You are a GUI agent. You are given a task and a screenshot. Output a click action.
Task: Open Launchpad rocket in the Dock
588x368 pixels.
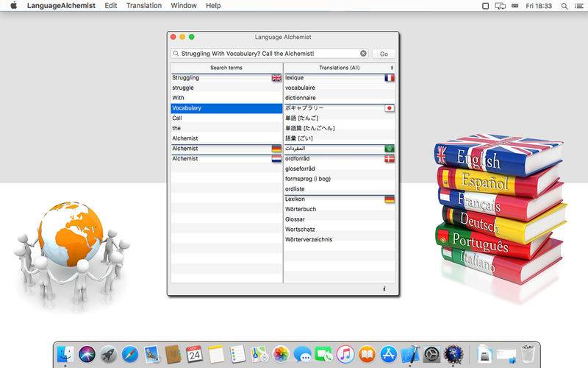point(109,355)
